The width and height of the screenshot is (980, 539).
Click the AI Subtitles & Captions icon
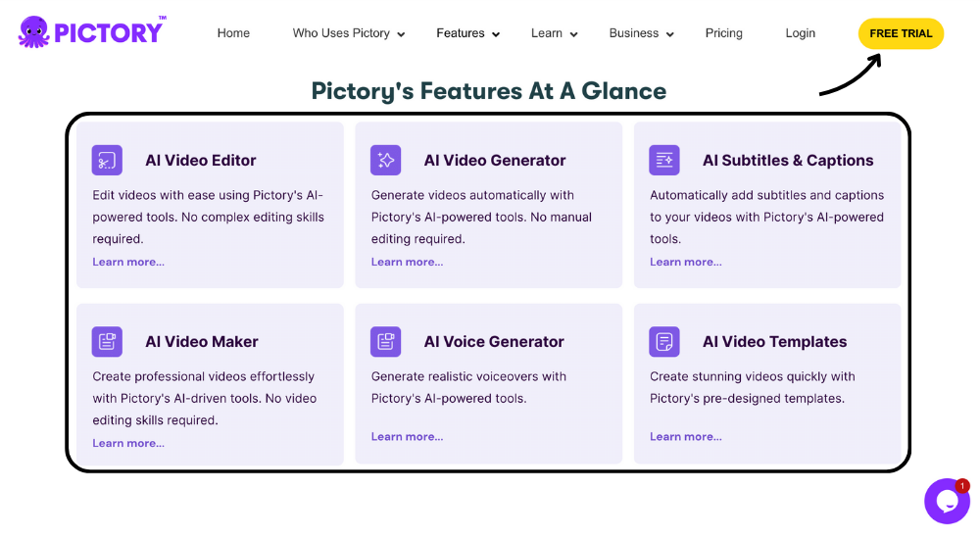664,160
